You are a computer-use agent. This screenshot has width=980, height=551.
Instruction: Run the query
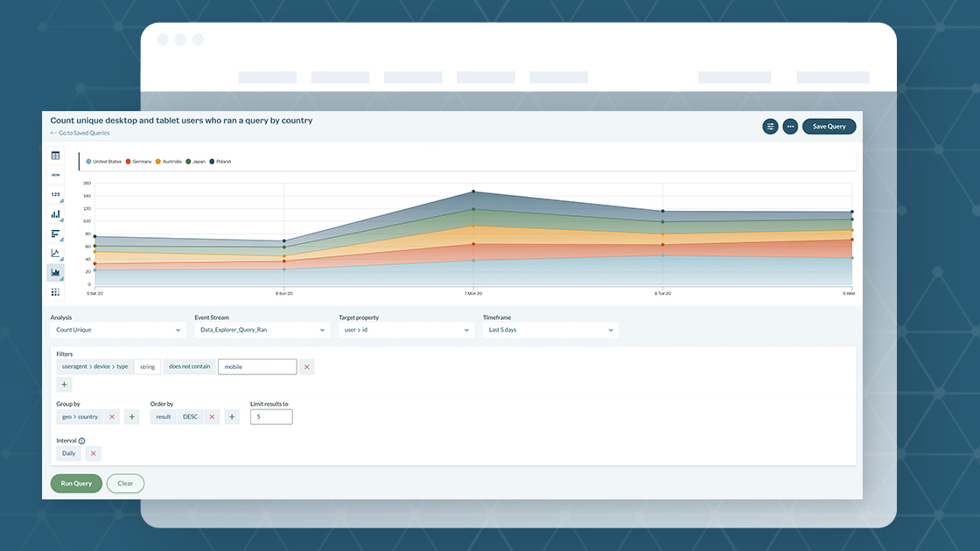76,483
